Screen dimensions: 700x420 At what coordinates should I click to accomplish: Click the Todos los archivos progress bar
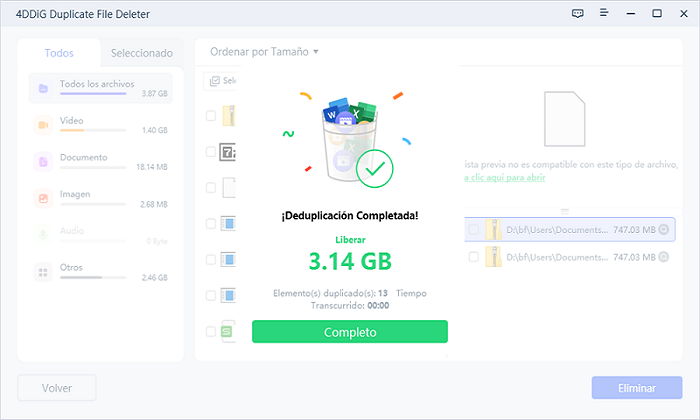point(93,94)
